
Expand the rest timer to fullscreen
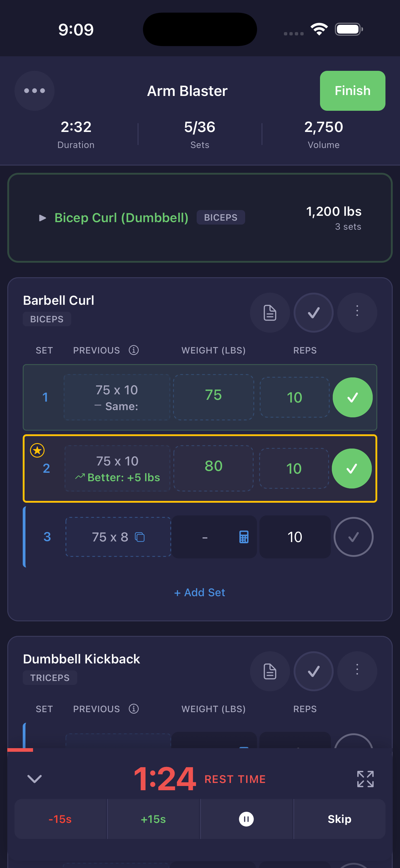(x=366, y=779)
